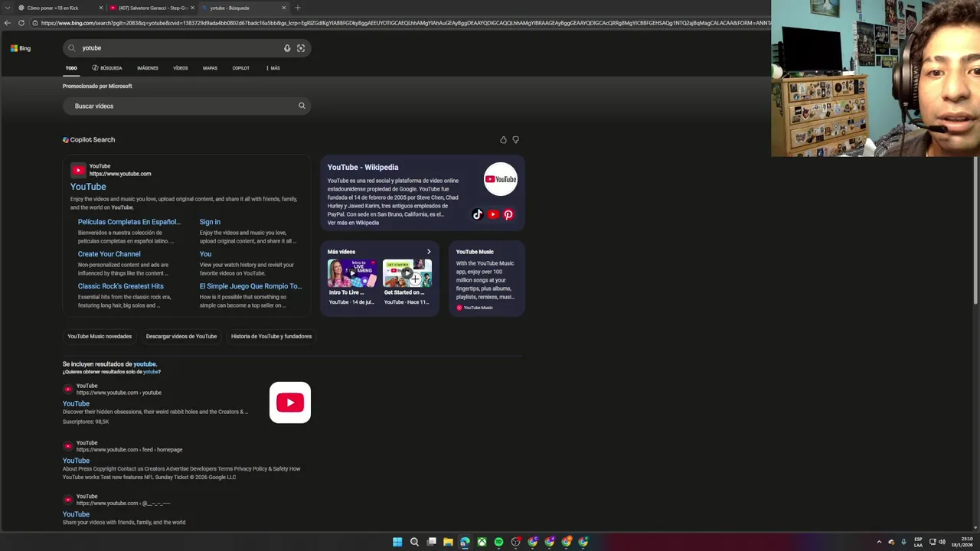Screen dimensions: 980x551
Task: Open the YouTube title link in Copilot card
Action: pos(88,187)
